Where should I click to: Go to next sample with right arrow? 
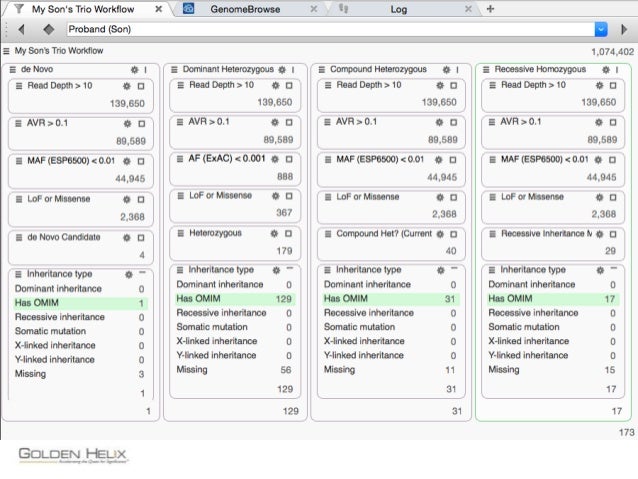point(624,29)
